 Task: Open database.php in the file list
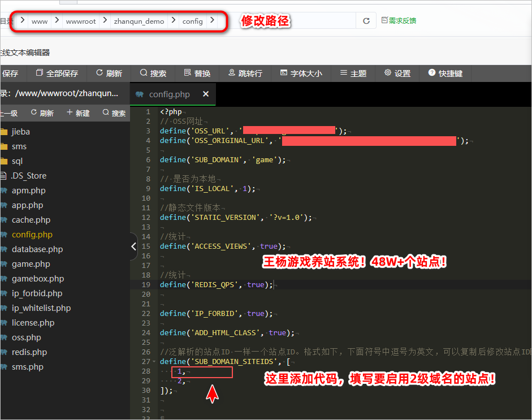(37, 249)
